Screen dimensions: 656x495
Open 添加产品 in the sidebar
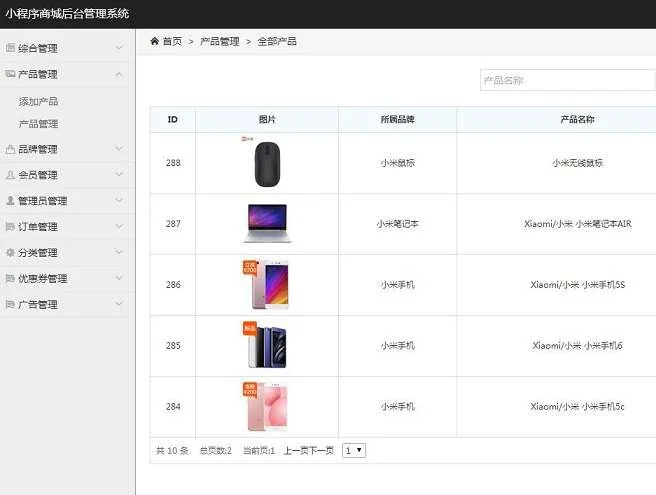[38, 101]
